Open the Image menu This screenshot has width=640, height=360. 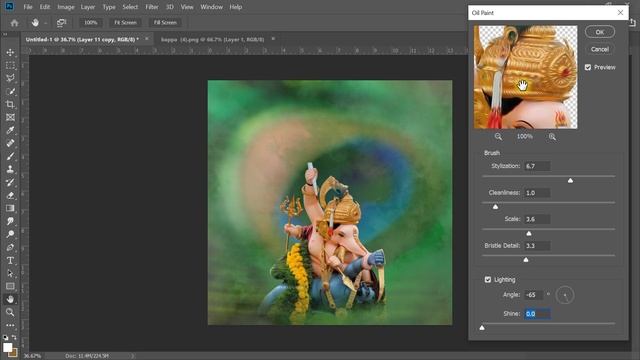click(x=66, y=7)
